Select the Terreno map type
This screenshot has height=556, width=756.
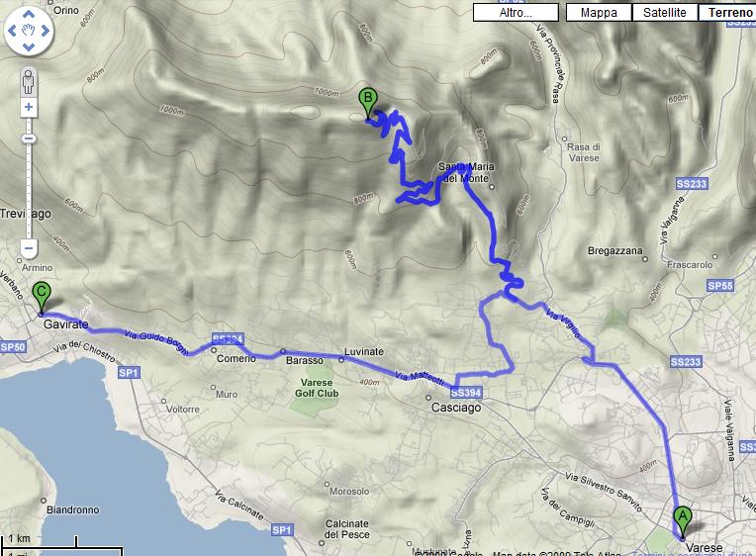(x=729, y=13)
